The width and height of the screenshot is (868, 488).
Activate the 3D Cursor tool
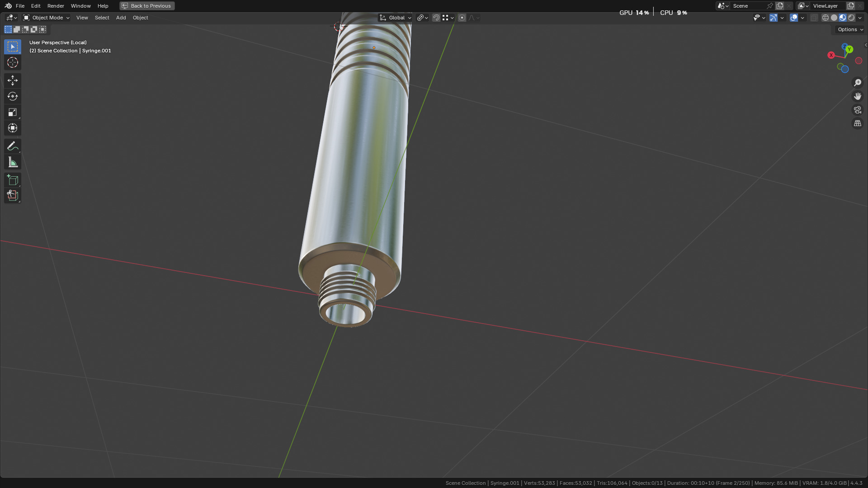pyautogui.click(x=13, y=62)
